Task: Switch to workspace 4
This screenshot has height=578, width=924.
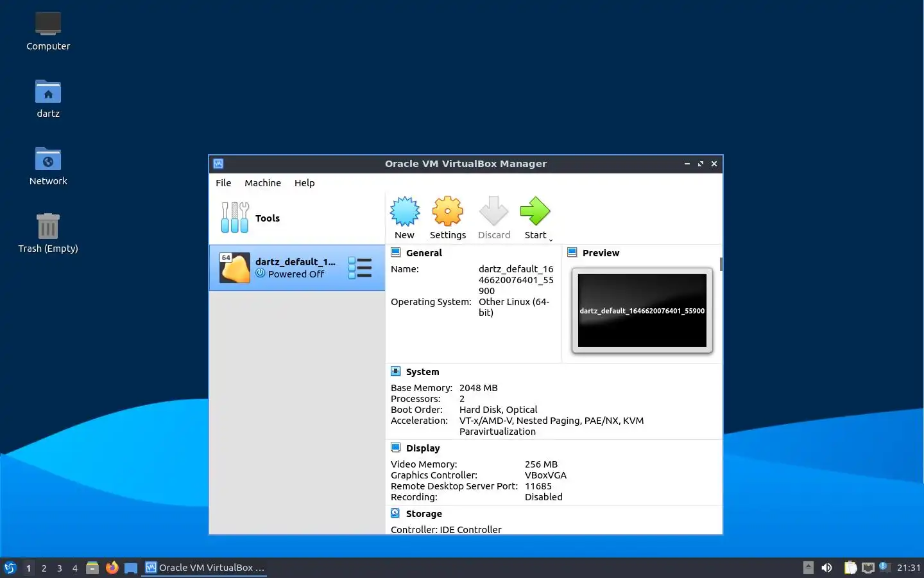Action: coord(75,568)
